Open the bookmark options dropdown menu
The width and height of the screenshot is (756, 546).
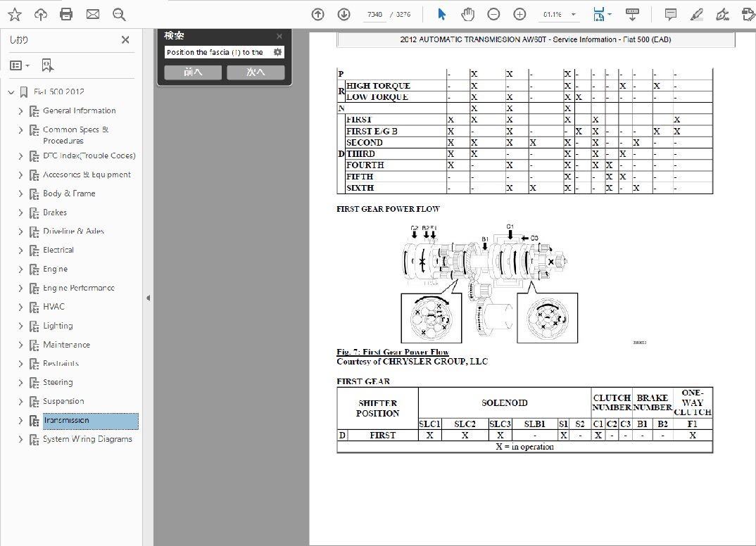pos(20,65)
